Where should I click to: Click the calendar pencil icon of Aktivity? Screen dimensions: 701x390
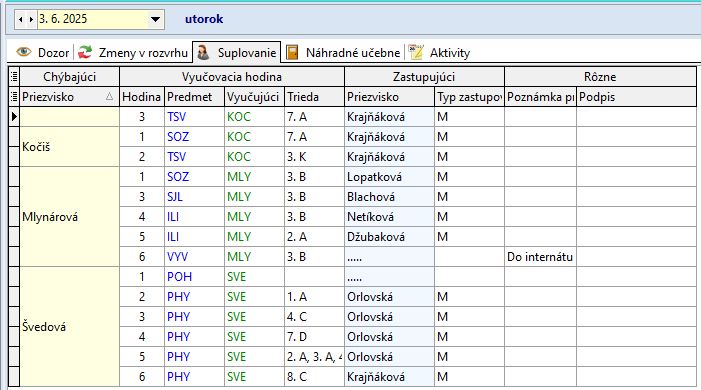(416, 52)
